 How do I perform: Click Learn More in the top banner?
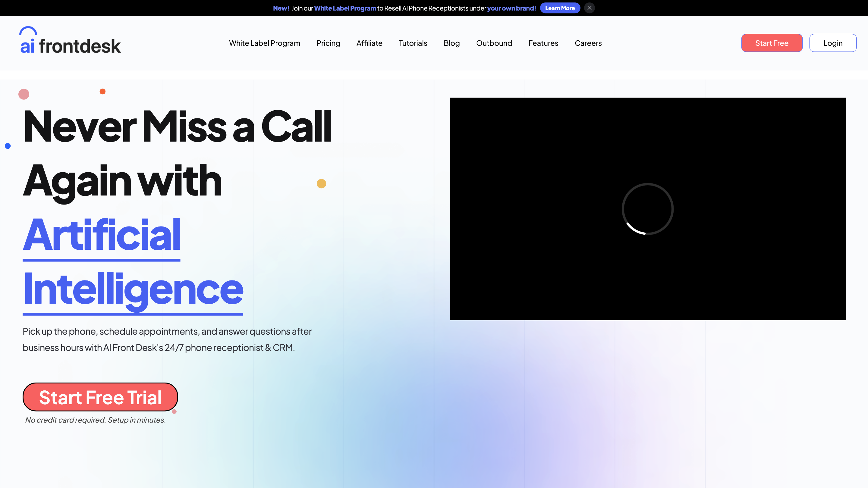coord(560,8)
